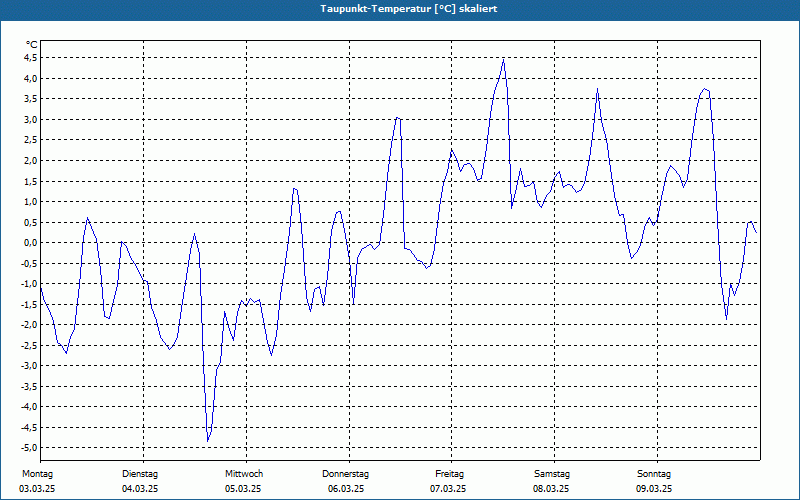
Task: Click the 2,5 y-axis label
Action: tap(30, 140)
